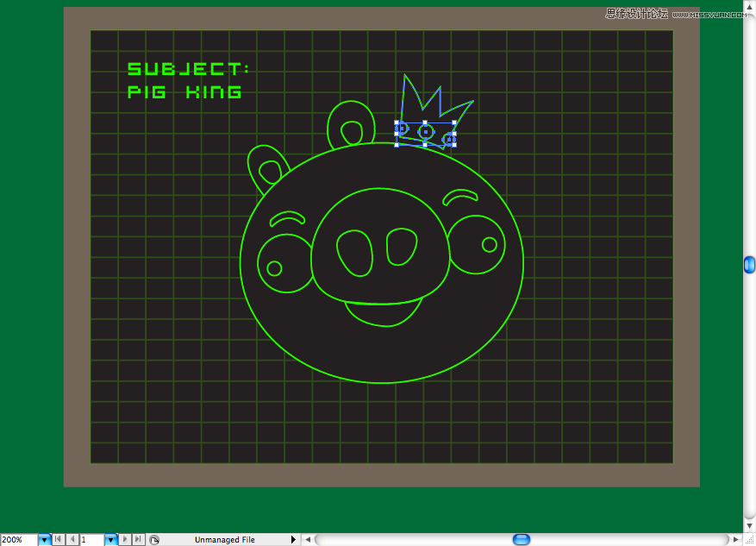Viewport: 756px width, 546px height.
Task: Click the middle crown jewel circle
Action: 425,131
